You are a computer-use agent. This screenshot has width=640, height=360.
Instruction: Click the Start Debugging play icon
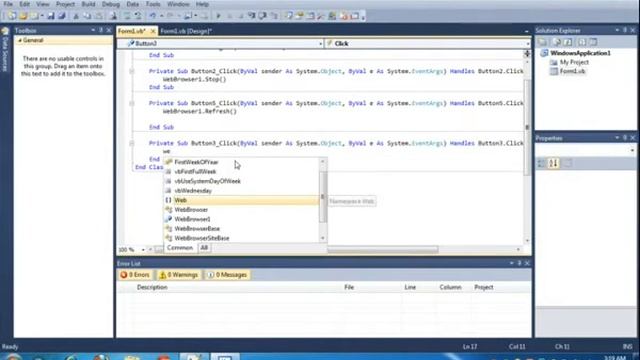[x=218, y=16]
